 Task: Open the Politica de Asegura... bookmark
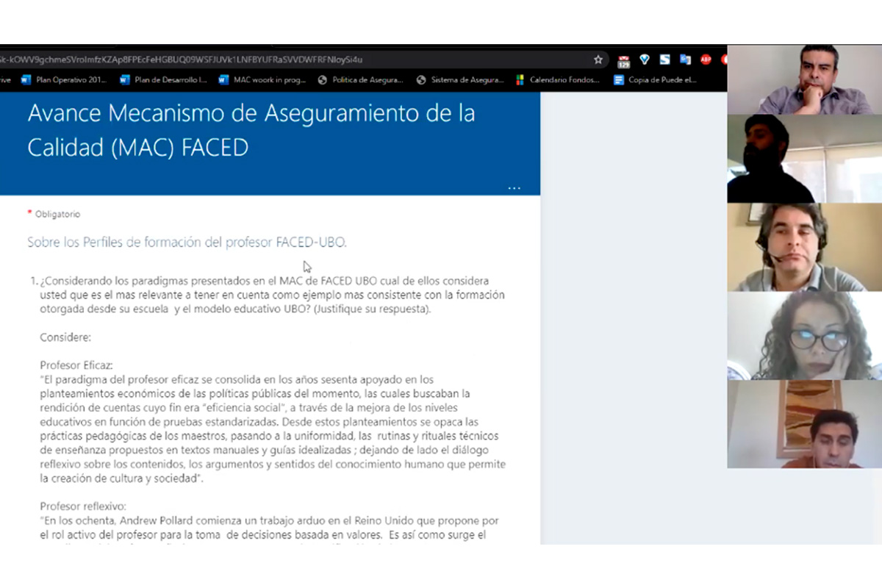coord(361,80)
